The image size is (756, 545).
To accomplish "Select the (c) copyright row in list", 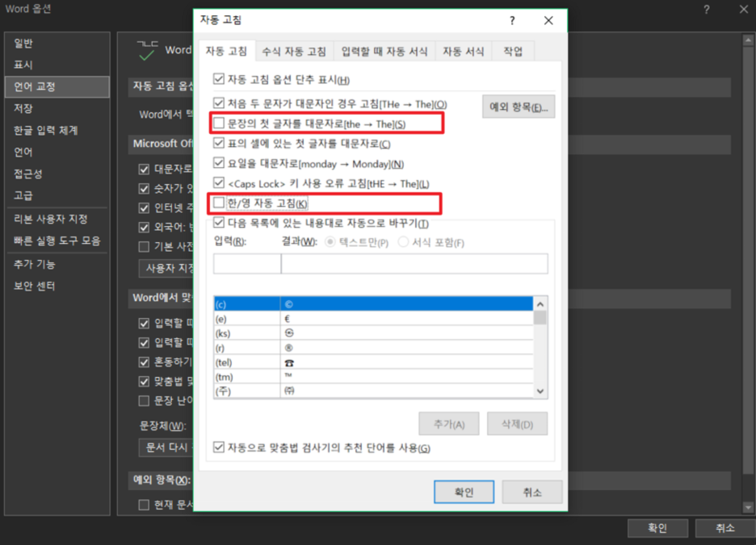I will click(373, 304).
